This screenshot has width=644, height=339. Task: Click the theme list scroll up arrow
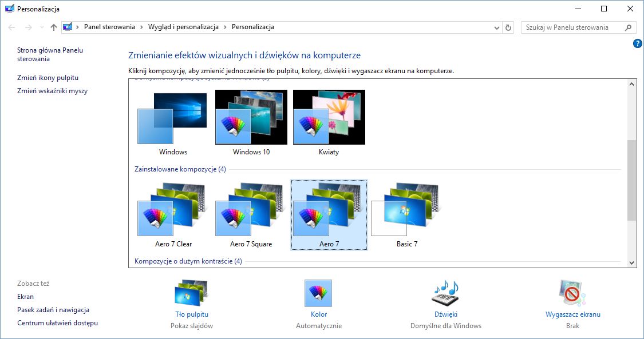(x=631, y=84)
